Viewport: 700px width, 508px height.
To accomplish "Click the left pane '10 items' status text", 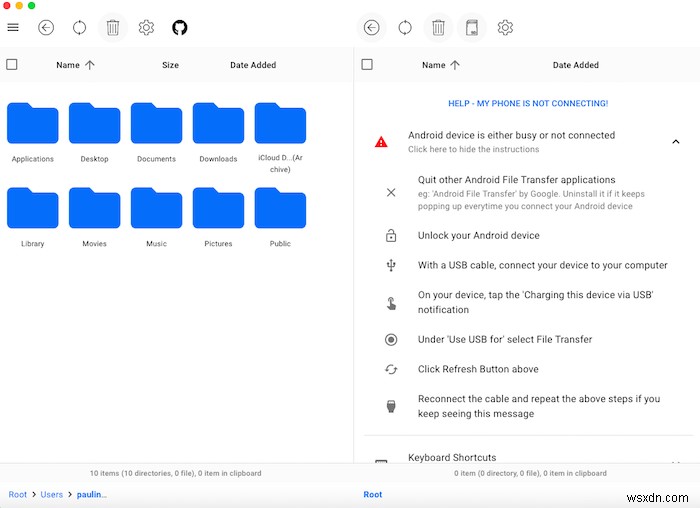I will coord(175,473).
